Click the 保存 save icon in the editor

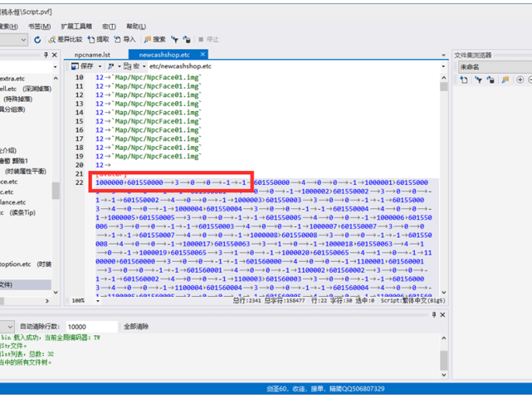click(x=83, y=66)
